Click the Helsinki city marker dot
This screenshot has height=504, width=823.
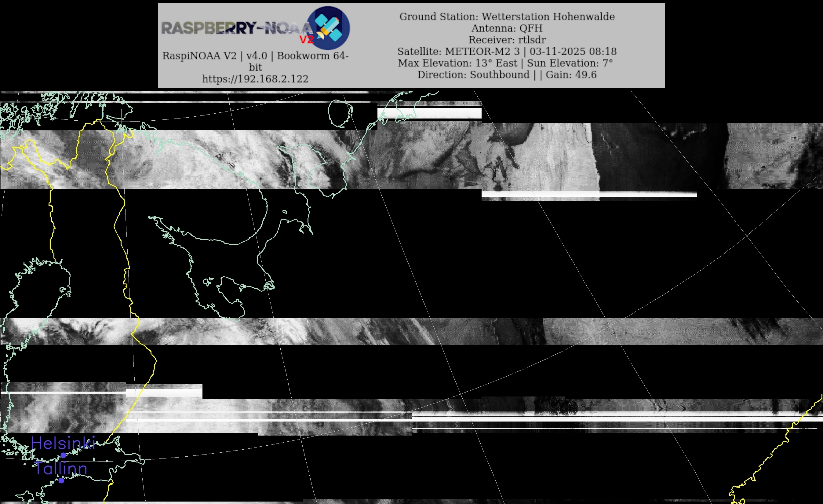(64, 455)
